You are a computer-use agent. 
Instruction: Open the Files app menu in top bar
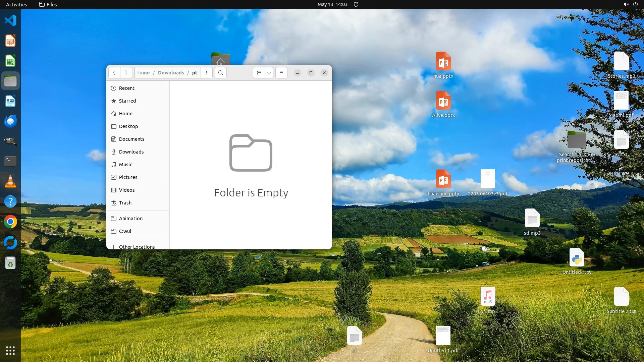[48, 4]
